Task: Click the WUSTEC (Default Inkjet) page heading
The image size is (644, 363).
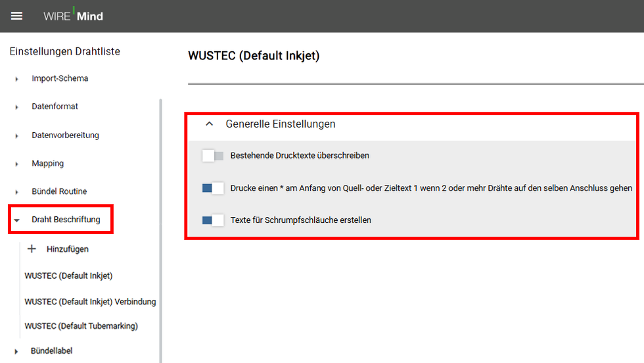Action: click(x=254, y=55)
